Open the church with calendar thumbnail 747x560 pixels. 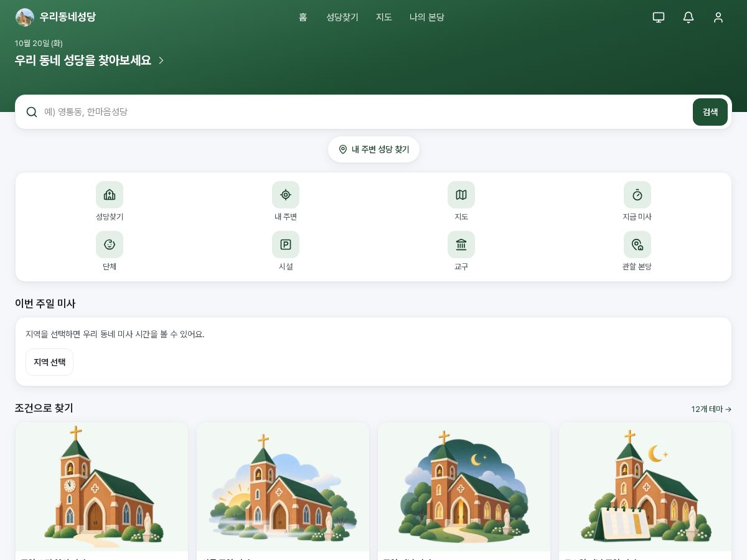click(646, 487)
